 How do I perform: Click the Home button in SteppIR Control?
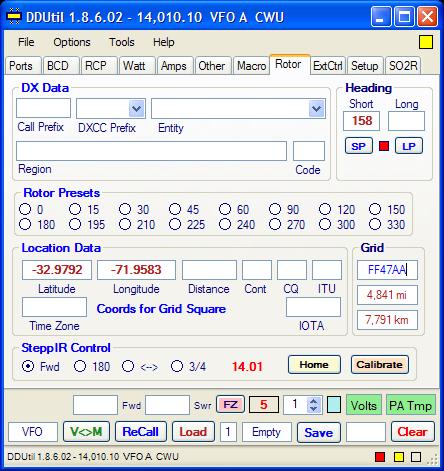314,365
